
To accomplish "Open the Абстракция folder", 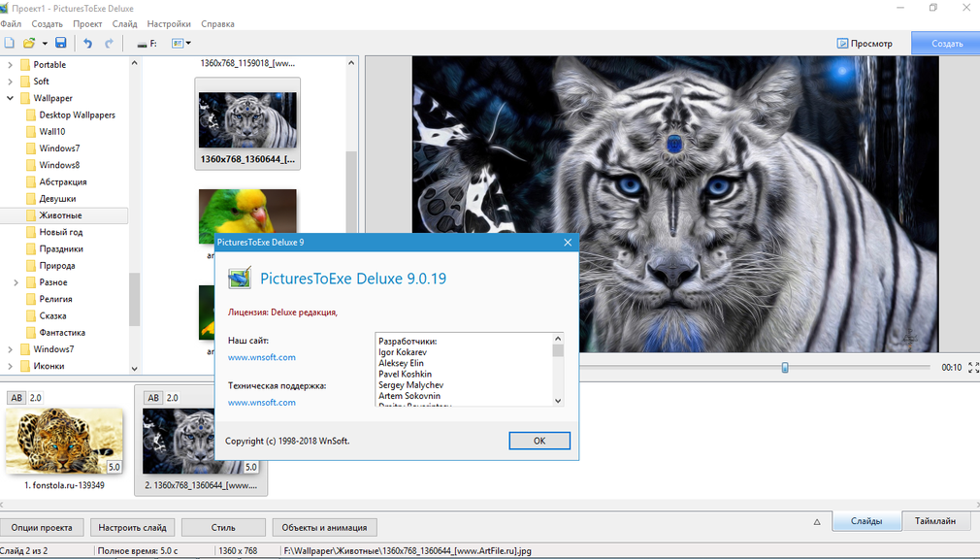I will (62, 181).
